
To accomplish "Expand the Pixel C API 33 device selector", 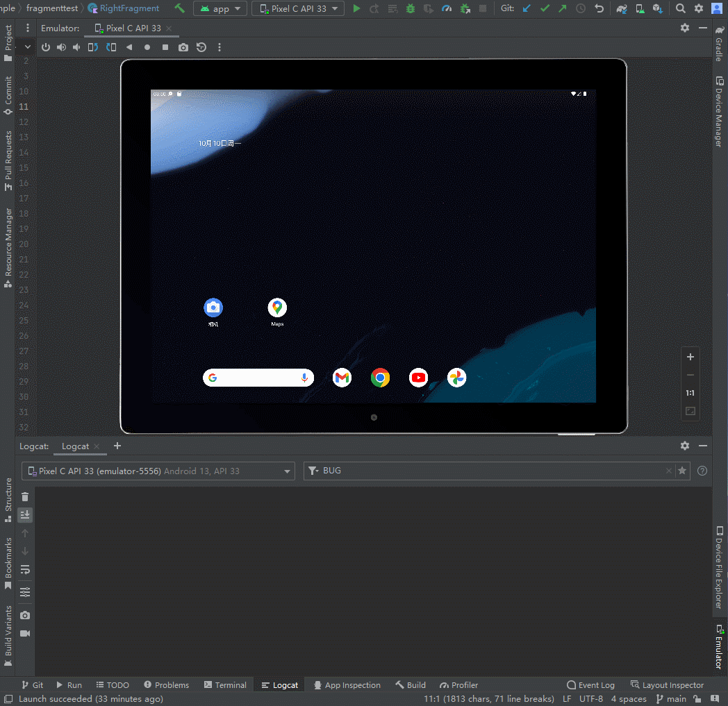I will 297,8.
